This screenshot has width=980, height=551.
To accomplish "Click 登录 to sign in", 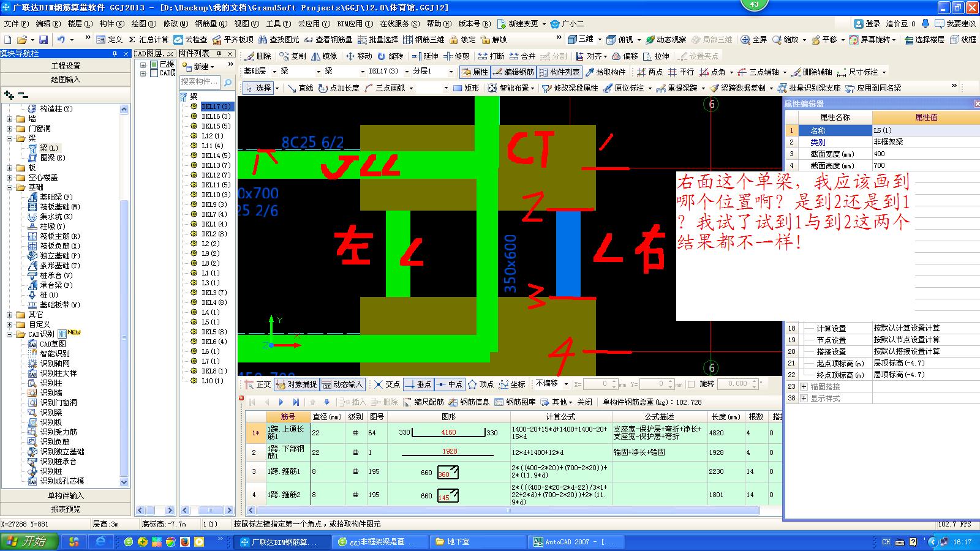I will [x=867, y=24].
